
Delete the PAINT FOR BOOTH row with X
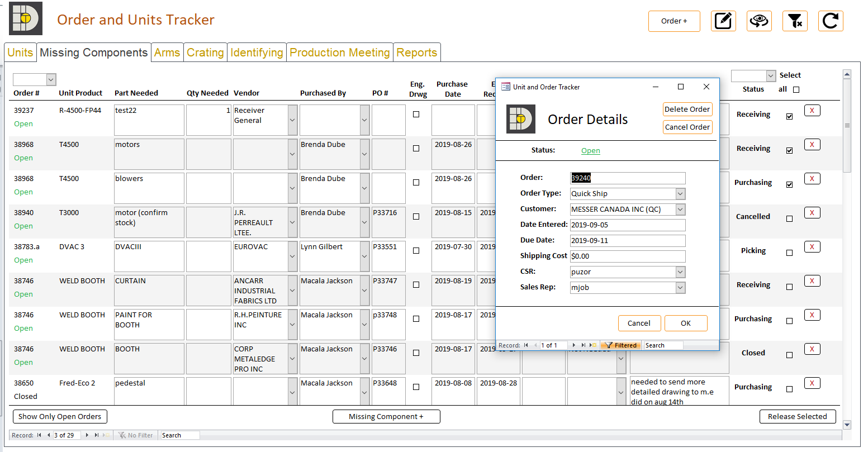(x=812, y=315)
